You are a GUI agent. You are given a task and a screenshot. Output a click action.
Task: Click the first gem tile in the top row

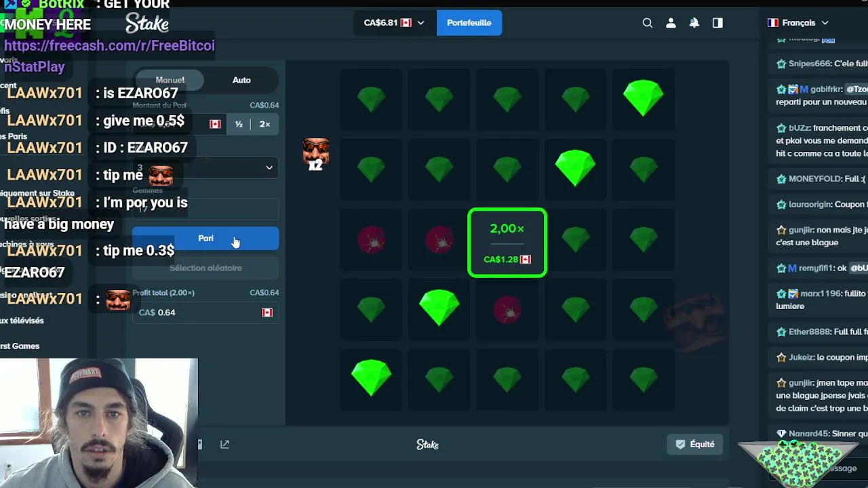click(x=372, y=99)
